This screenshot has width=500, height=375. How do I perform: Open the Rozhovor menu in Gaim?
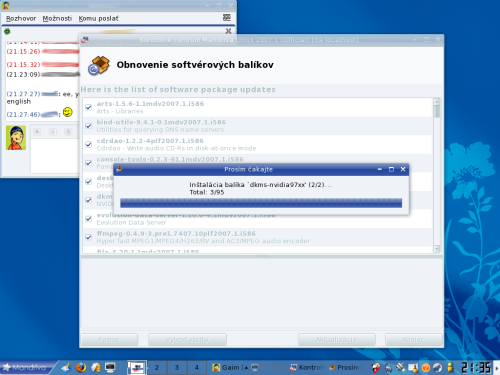pos(21,18)
